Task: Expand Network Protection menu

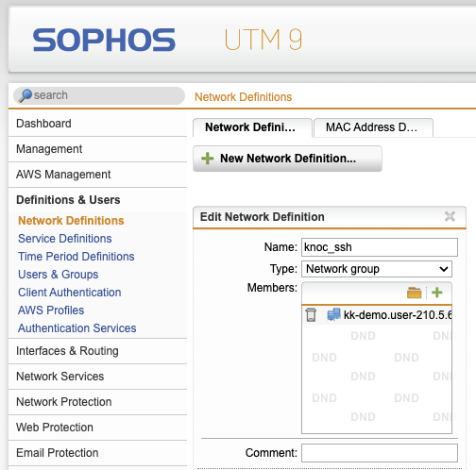Action: 97,402
